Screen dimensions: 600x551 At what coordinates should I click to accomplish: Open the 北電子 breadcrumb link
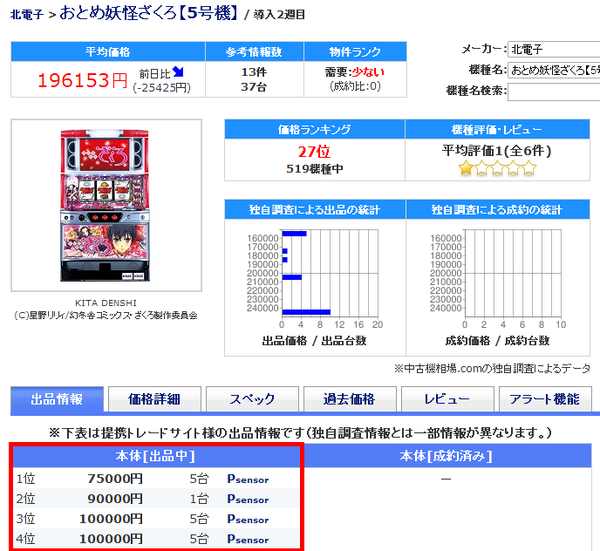pyautogui.click(x=26, y=15)
